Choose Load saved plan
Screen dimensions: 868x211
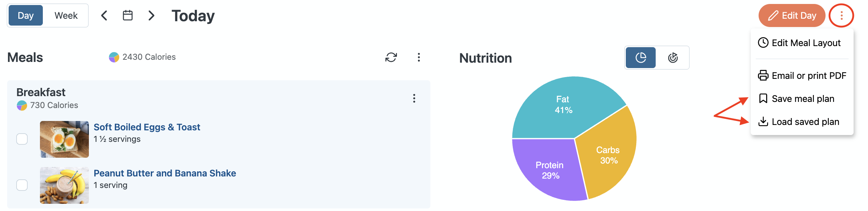805,122
